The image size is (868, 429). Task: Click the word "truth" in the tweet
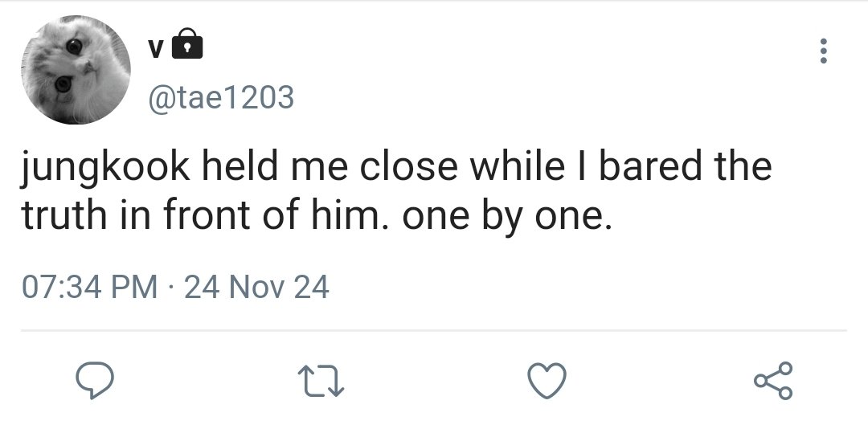point(64,215)
